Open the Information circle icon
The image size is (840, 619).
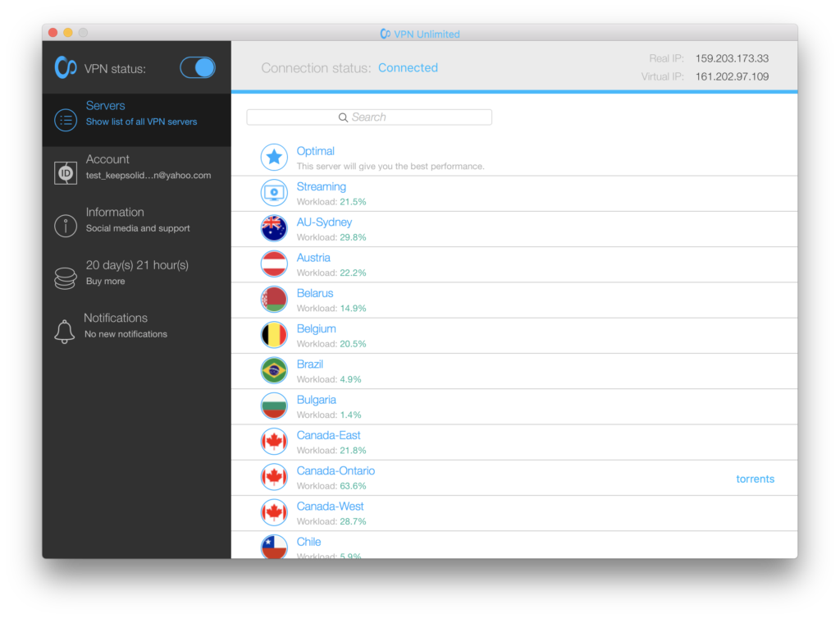coord(66,226)
